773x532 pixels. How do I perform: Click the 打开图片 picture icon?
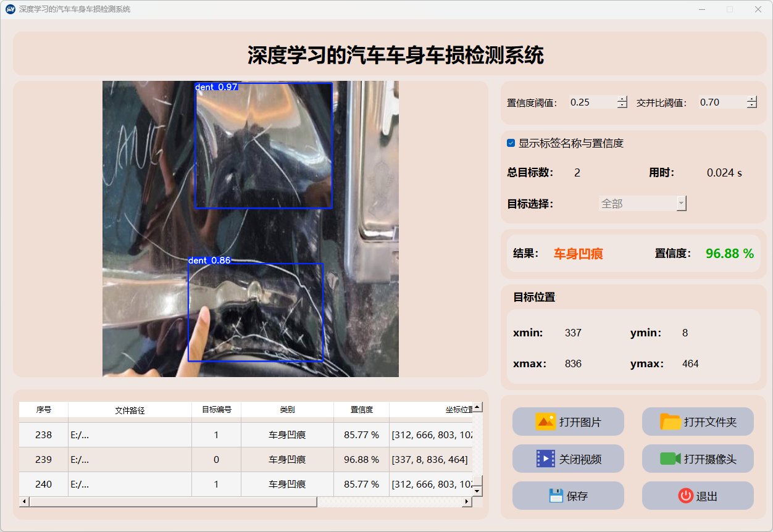tap(546, 422)
